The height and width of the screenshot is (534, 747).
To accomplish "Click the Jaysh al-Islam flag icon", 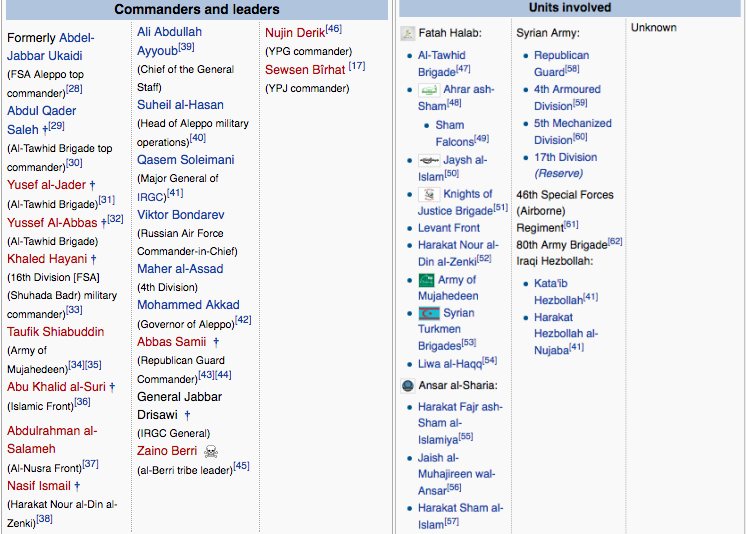I will [429, 161].
